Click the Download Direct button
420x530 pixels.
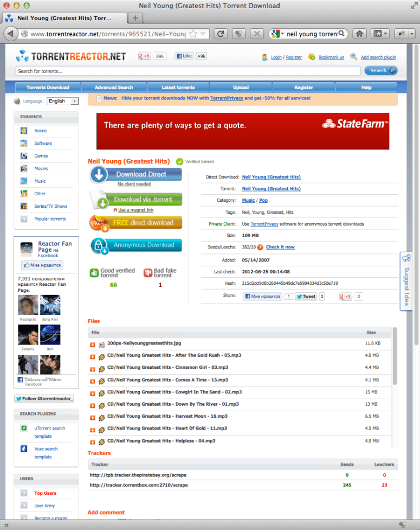pos(136,174)
